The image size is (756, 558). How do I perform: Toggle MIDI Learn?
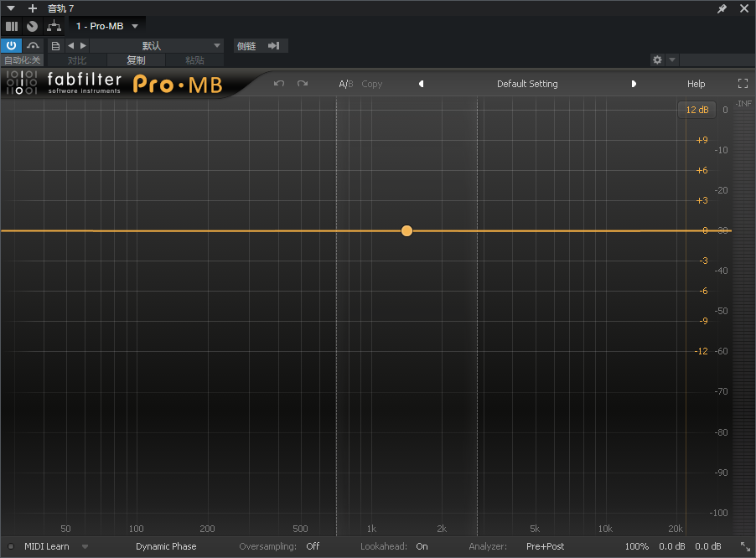coord(47,546)
